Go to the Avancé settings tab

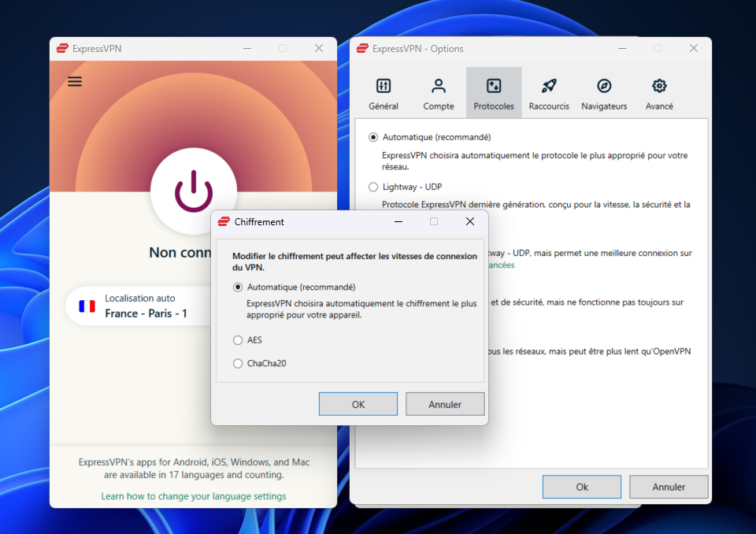coord(659,94)
